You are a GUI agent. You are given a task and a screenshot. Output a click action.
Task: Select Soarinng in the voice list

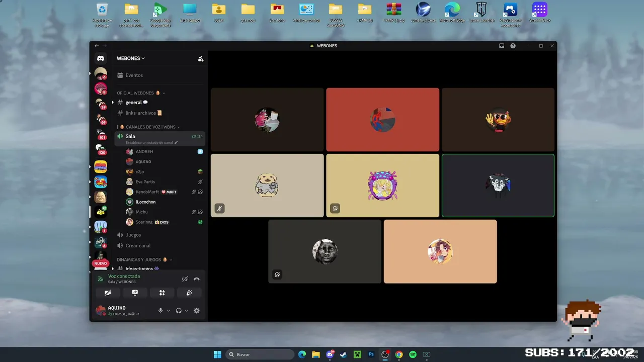point(164,222)
